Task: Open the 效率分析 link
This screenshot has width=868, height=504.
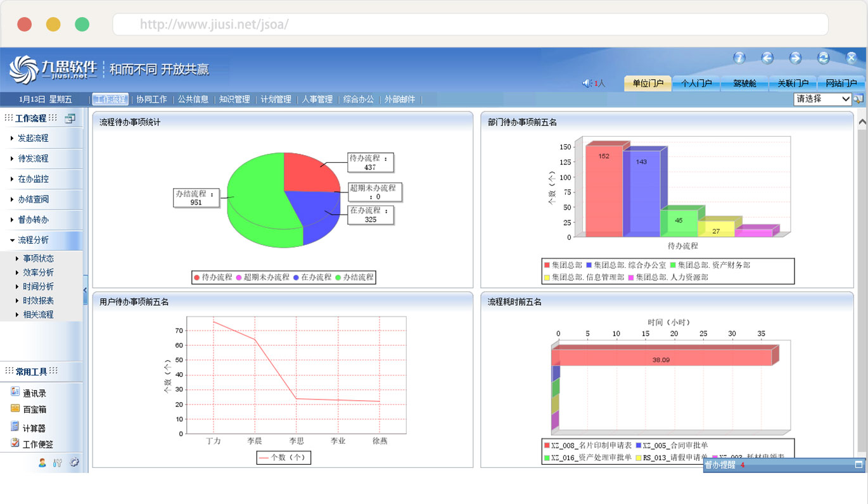Action: click(x=38, y=272)
